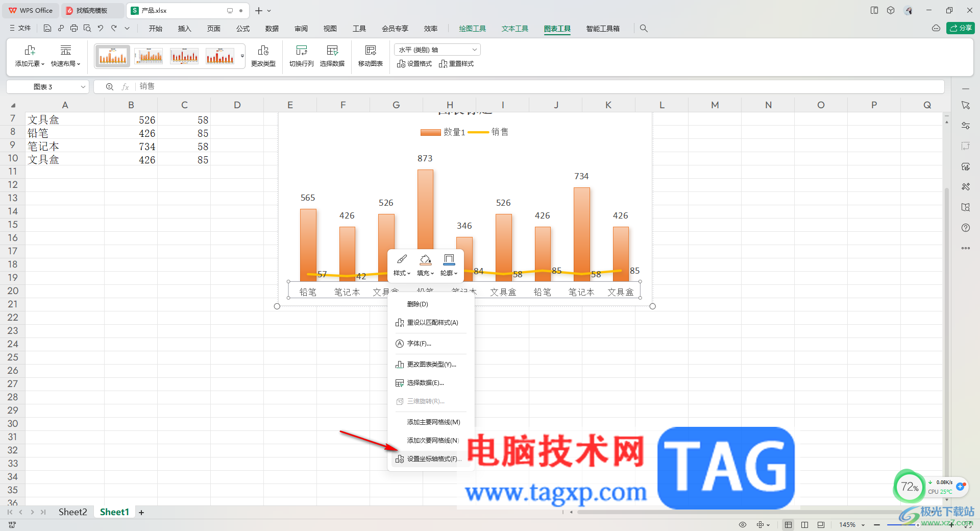Choose Delete (删除) in context menu
The width and height of the screenshot is (980, 531).
431,304
